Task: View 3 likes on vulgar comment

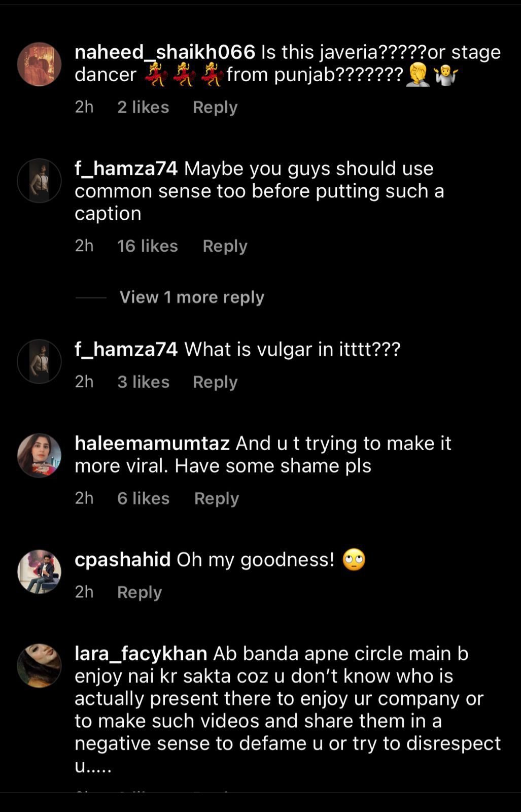Action: (x=143, y=382)
